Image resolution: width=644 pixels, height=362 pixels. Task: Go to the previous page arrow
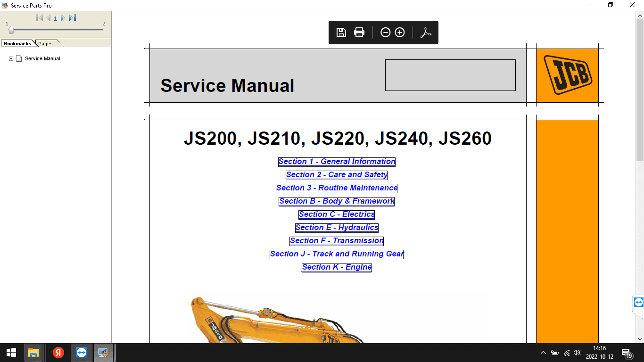coord(48,18)
